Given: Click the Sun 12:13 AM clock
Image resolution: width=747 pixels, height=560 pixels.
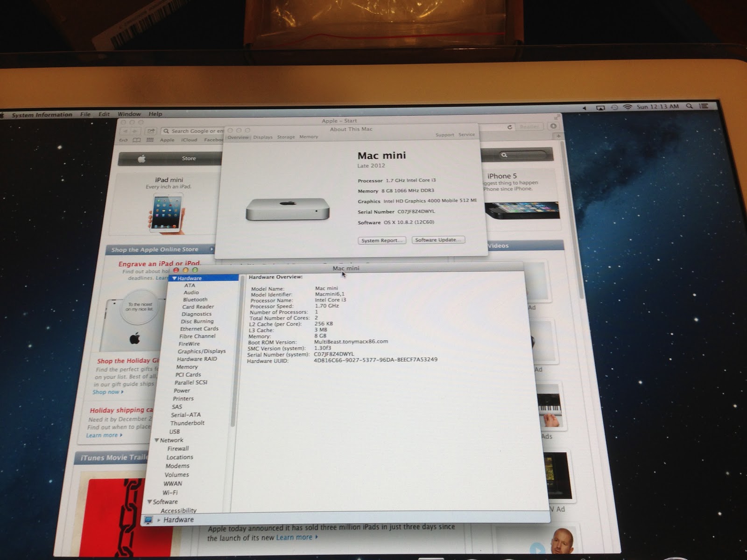Looking at the screenshot, I should (x=657, y=107).
